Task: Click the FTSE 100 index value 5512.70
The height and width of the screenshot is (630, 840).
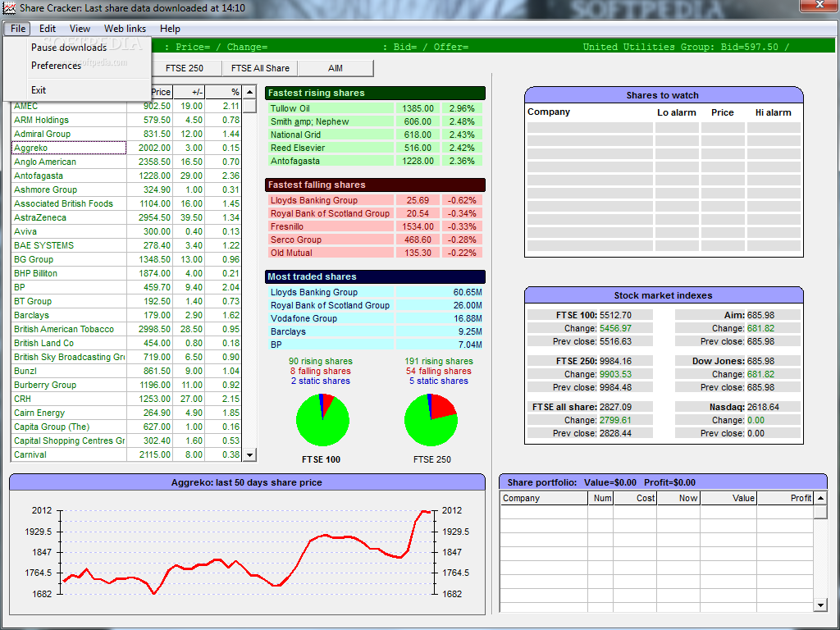Action: click(x=615, y=315)
